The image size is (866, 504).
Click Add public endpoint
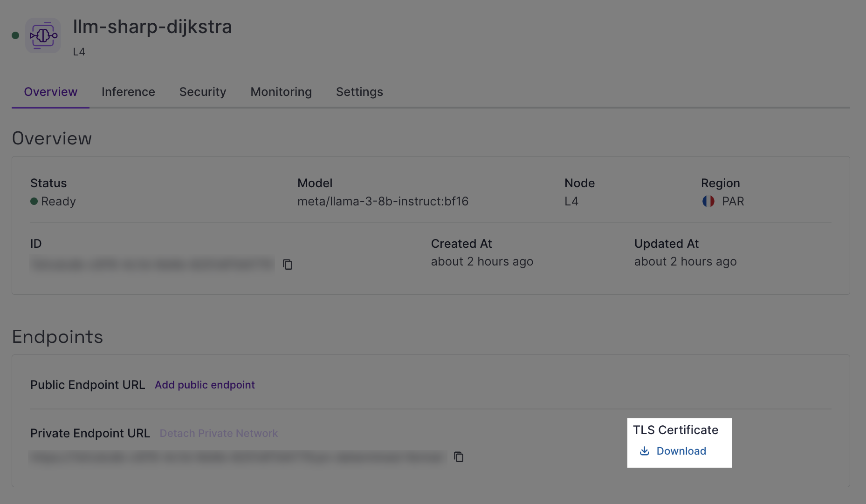205,385
